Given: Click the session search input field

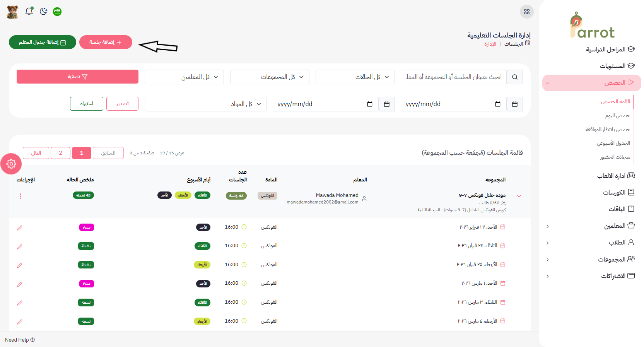Looking at the screenshot, I should [453, 77].
